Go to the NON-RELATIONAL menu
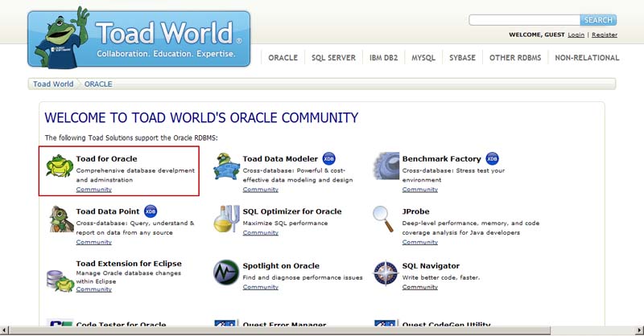This screenshot has width=644, height=336. coord(587,58)
